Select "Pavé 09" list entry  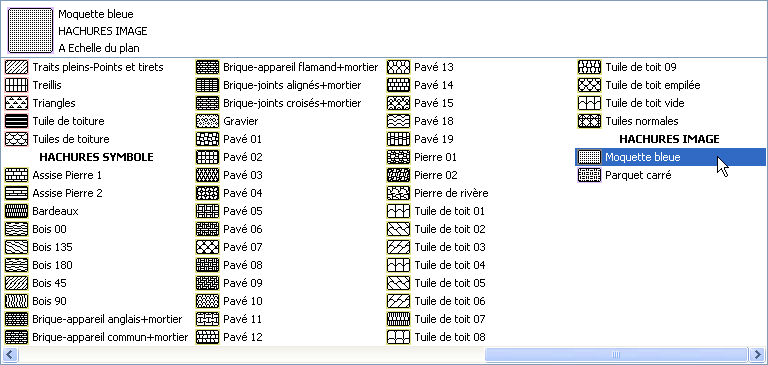pos(229,283)
